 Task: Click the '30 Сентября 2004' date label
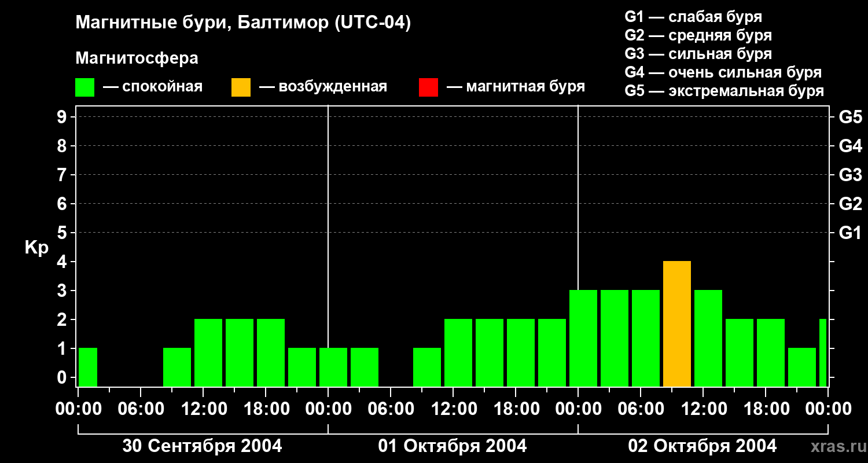(203, 446)
